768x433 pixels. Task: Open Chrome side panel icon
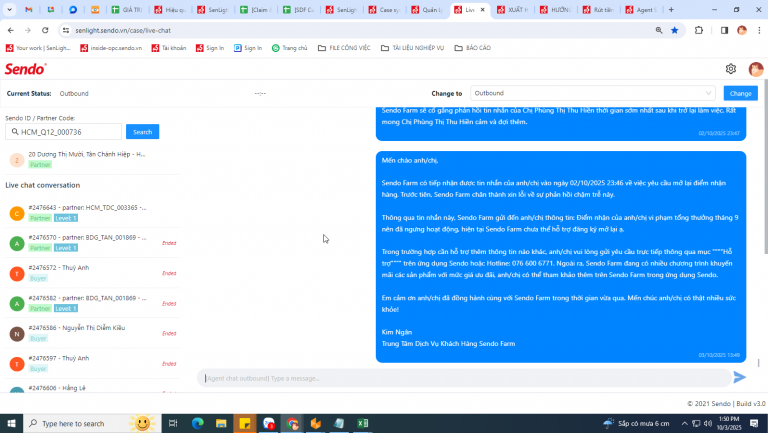(724, 30)
